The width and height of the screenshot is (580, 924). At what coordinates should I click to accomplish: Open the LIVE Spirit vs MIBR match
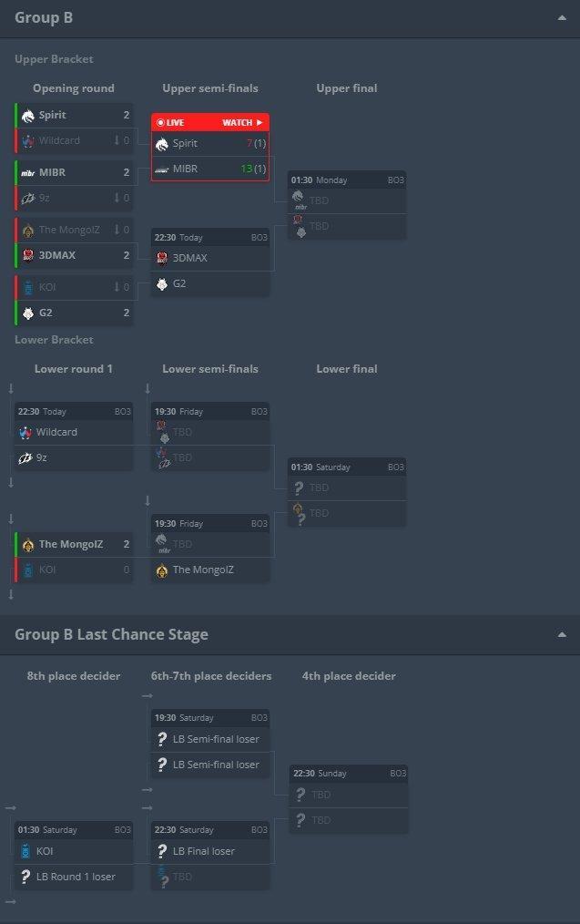click(210, 148)
